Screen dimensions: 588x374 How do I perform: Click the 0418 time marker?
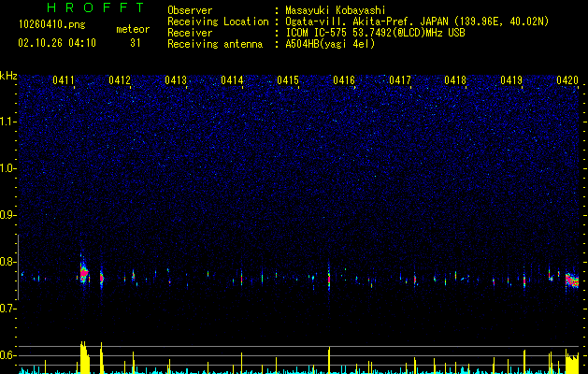[x=455, y=80]
